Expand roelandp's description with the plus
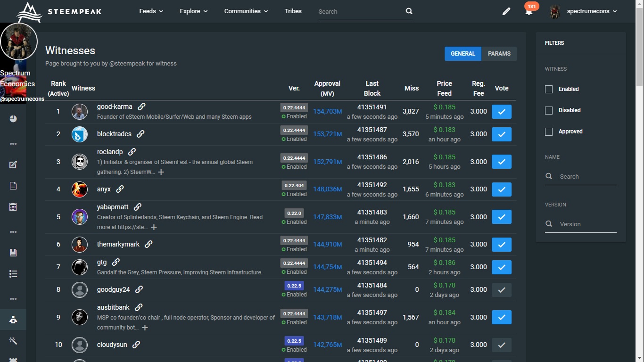 click(161, 172)
